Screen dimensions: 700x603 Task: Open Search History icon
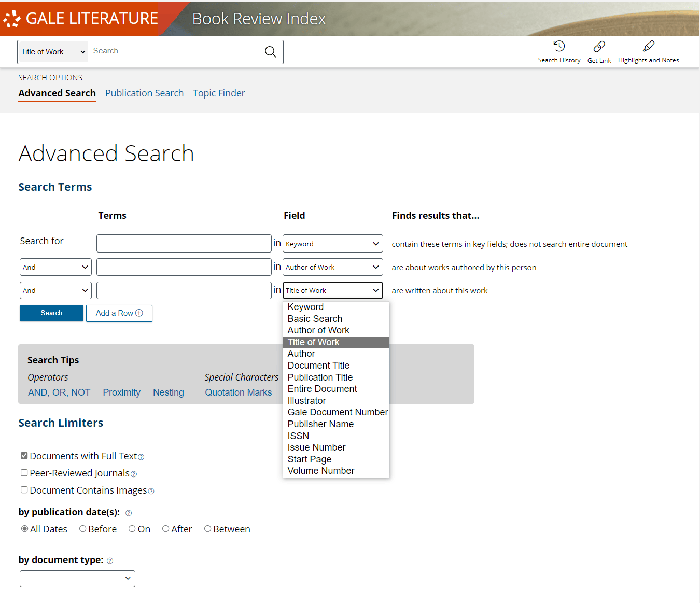pyautogui.click(x=559, y=46)
